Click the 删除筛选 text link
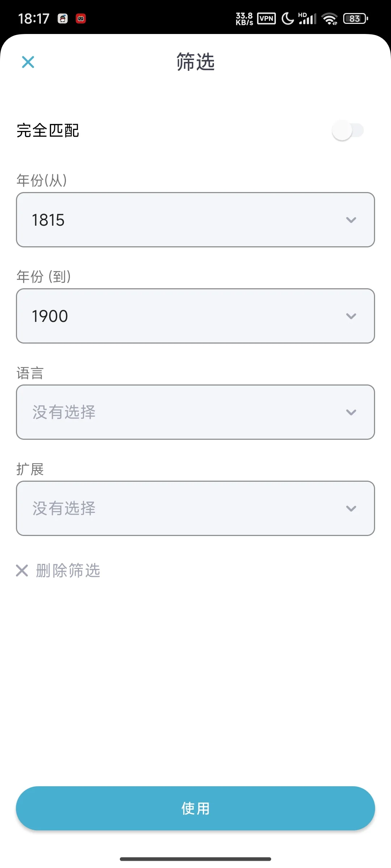The image size is (391, 868). tap(68, 571)
